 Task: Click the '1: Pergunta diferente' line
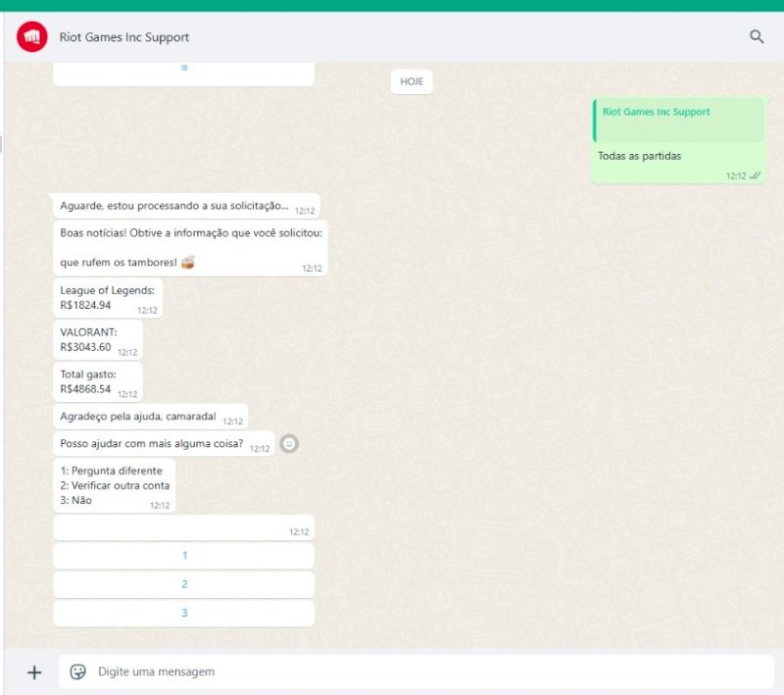pyautogui.click(x=111, y=471)
